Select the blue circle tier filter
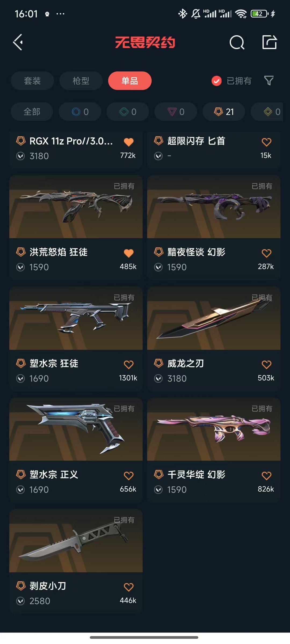This screenshot has height=644, width=290. click(80, 112)
